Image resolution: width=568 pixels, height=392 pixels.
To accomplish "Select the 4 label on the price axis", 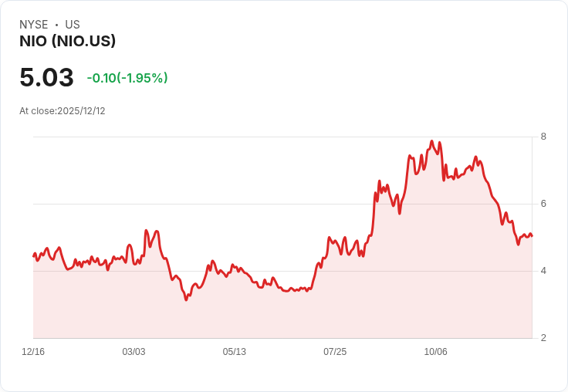I will click(543, 271).
